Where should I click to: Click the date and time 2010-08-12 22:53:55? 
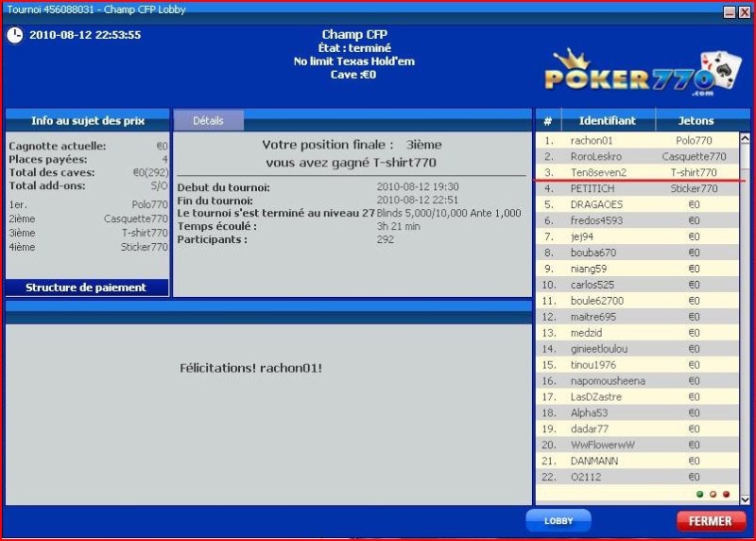coord(85,35)
